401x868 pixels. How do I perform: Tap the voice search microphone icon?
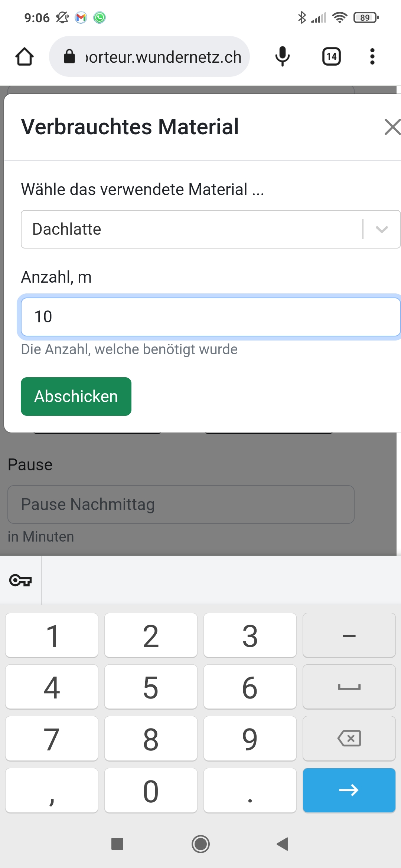(282, 57)
